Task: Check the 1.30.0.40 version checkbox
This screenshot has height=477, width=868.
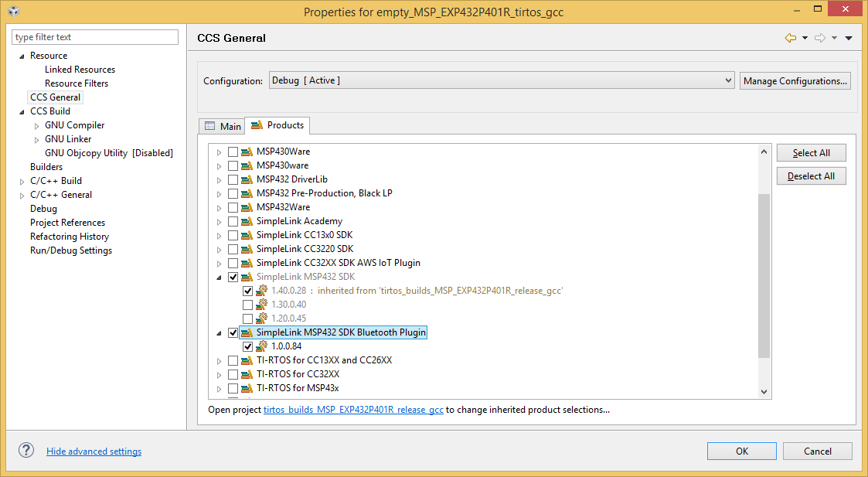Action: (x=247, y=305)
